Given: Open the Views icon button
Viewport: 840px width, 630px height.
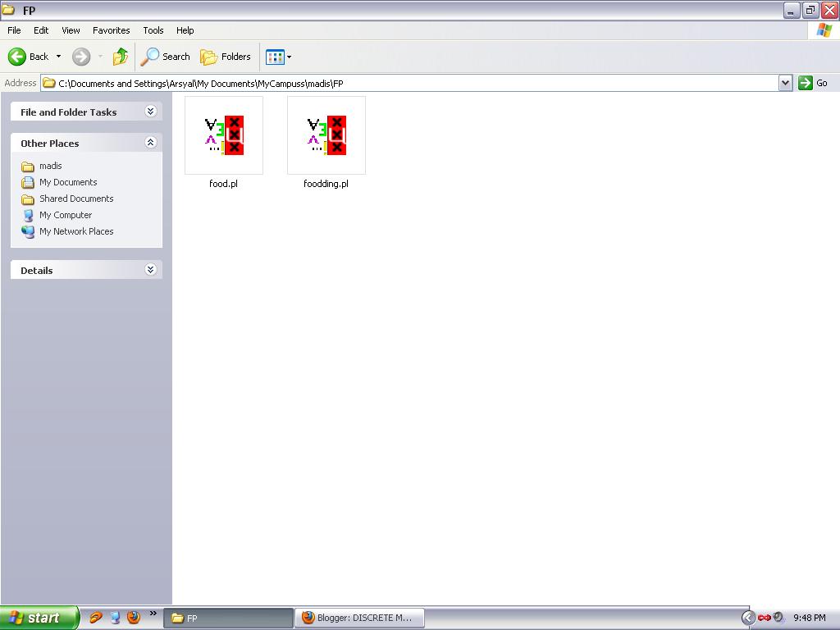Looking at the screenshot, I should (275, 57).
